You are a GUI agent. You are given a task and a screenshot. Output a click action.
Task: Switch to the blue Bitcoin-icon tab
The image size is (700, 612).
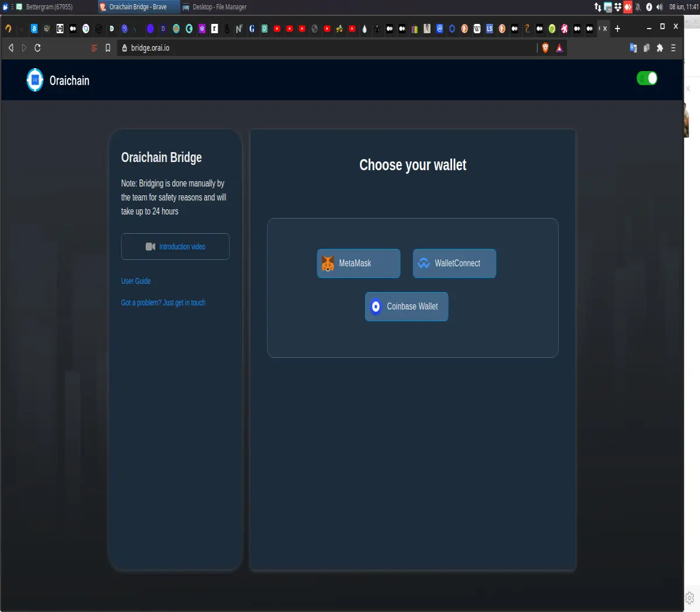(34, 29)
